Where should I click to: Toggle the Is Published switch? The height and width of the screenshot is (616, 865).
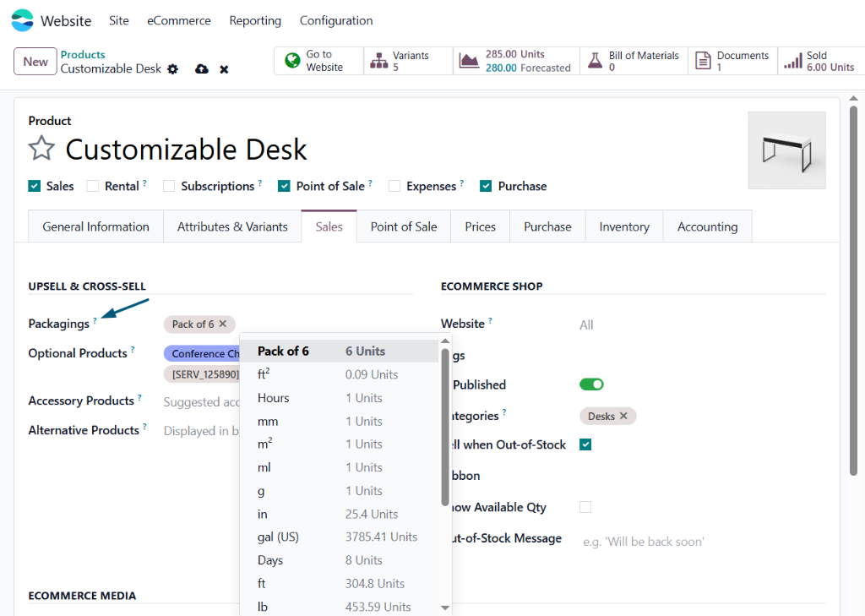(x=591, y=384)
